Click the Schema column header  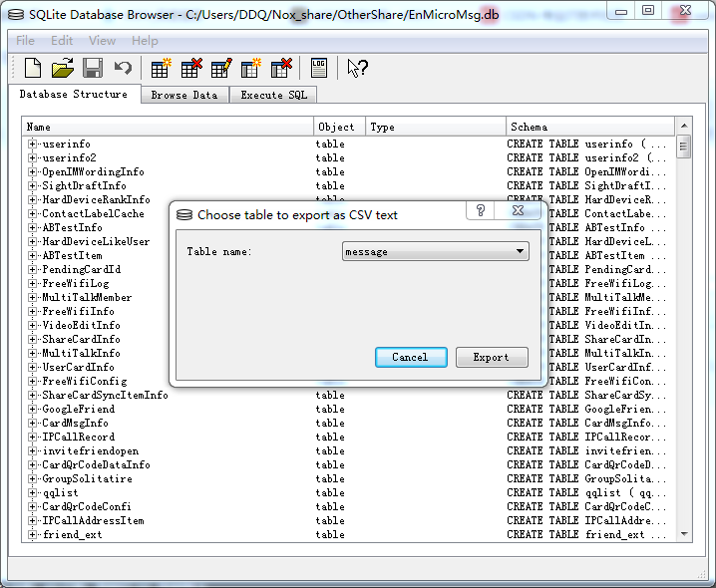590,127
